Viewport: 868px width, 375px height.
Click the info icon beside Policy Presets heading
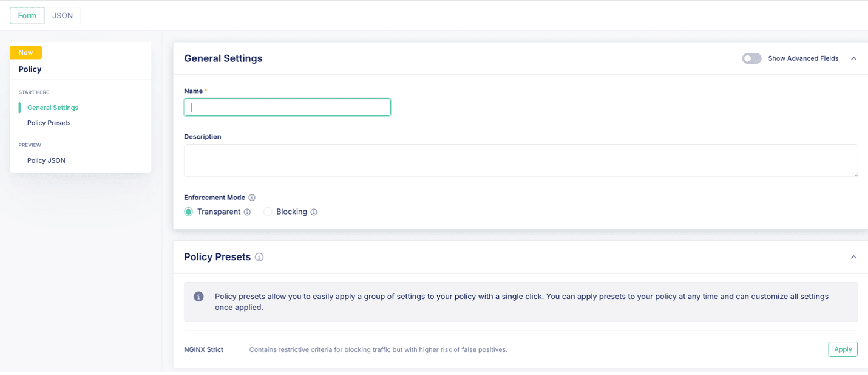[x=259, y=257]
